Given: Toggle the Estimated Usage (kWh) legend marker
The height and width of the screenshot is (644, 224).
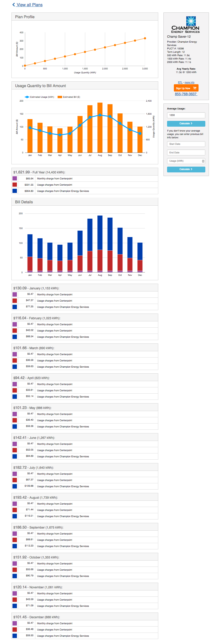Looking at the screenshot, I should 27,97.
